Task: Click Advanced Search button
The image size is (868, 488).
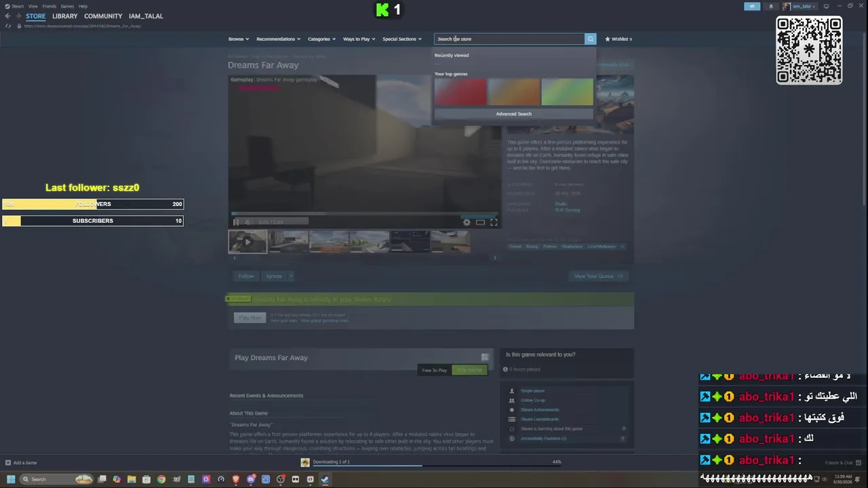Action: (x=513, y=114)
